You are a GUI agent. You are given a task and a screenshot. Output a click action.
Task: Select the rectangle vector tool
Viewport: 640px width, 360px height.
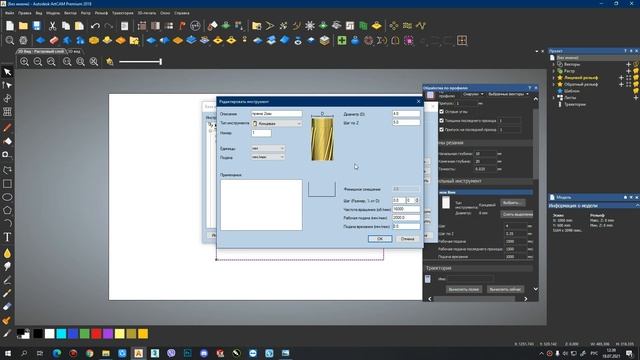click(7, 184)
